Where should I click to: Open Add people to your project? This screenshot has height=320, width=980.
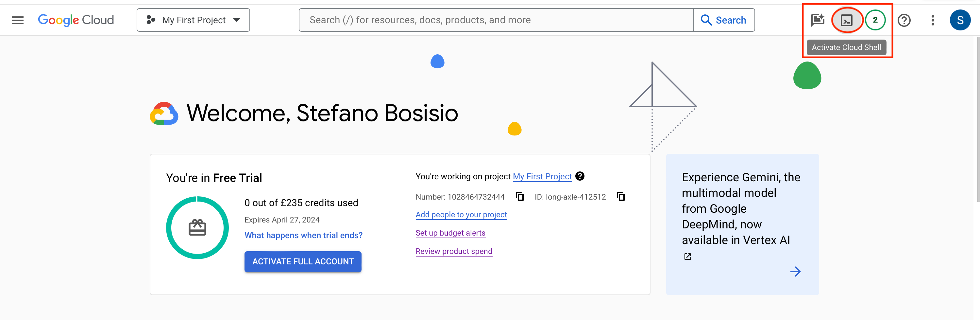click(x=461, y=215)
